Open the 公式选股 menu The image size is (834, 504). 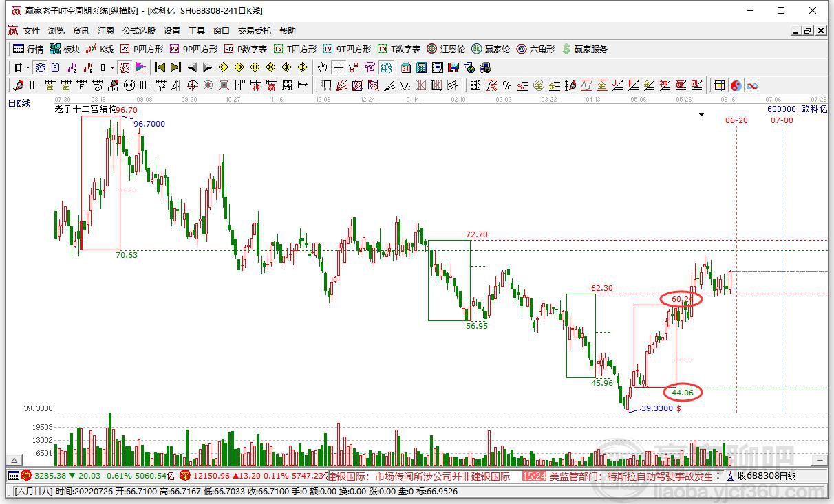point(139,31)
